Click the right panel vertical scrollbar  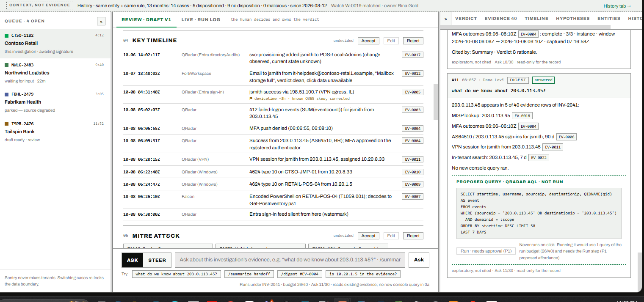tap(639, 272)
